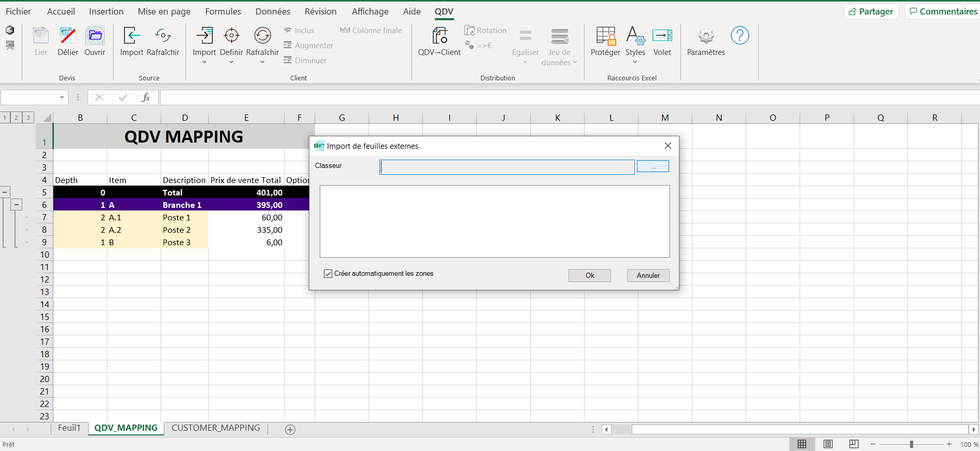Image resolution: width=980 pixels, height=451 pixels.
Task: Select the cell showing 335,00
Action: point(246,230)
